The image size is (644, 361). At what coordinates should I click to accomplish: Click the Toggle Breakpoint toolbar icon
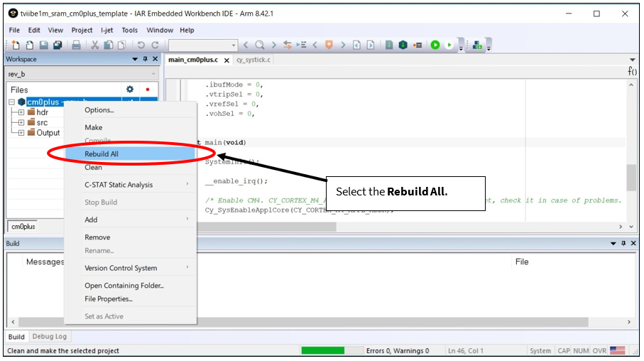point(417,45)
